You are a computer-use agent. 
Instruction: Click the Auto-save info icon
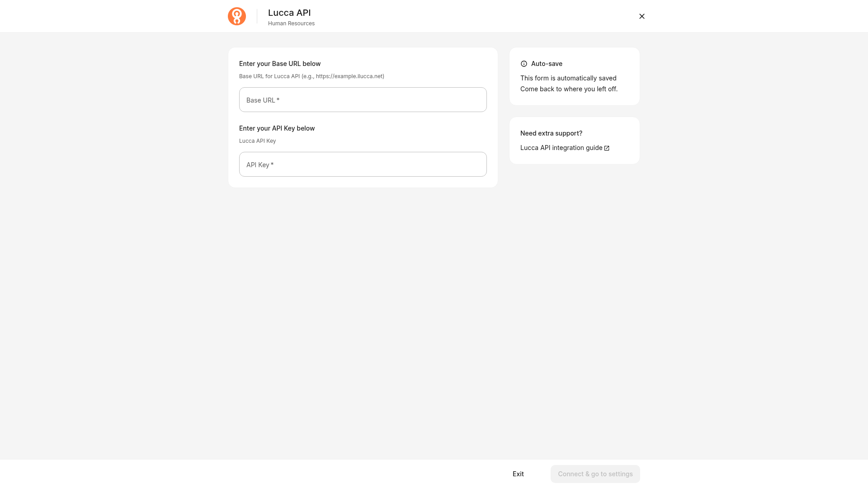tap(524, 64)
